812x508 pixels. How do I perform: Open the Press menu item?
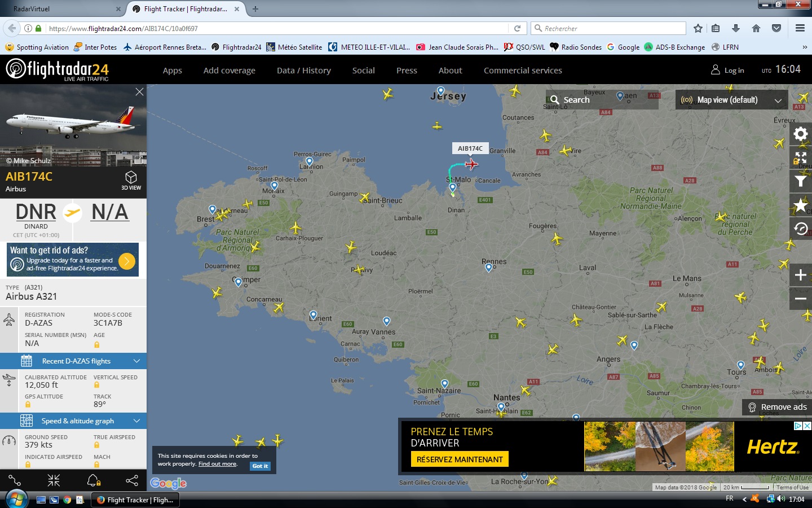tap(407, 71)
